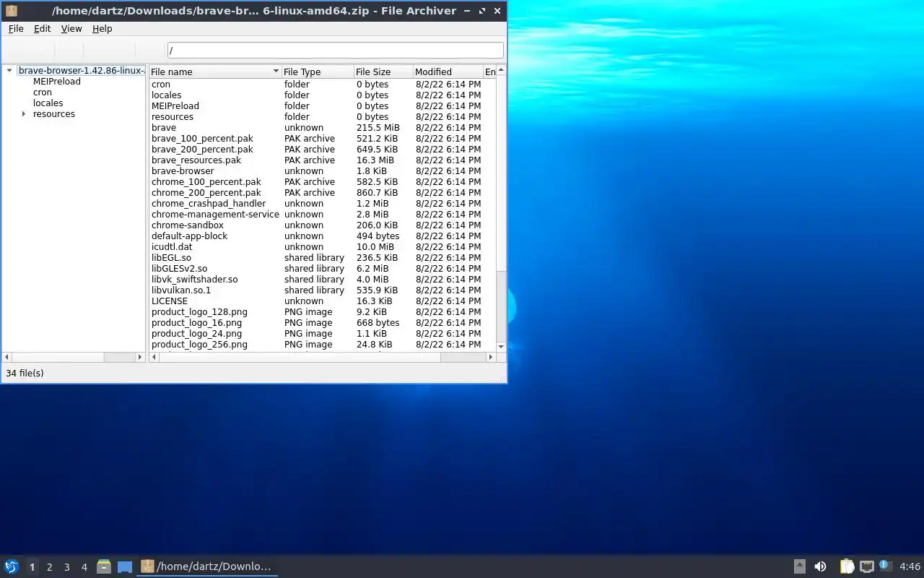Click the archive icon in the title bar
The width and height of the screenshot is (924, 578).
(12, 11)
